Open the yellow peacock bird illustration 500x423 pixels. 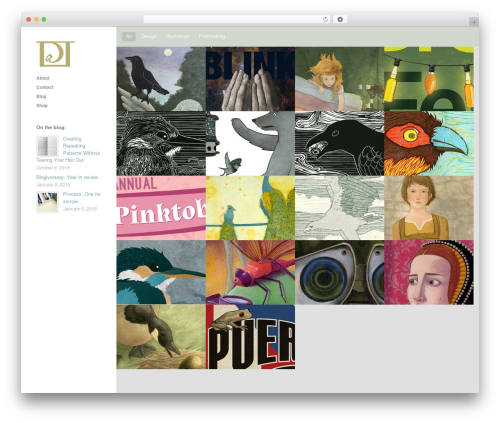(x=250, y=208)
